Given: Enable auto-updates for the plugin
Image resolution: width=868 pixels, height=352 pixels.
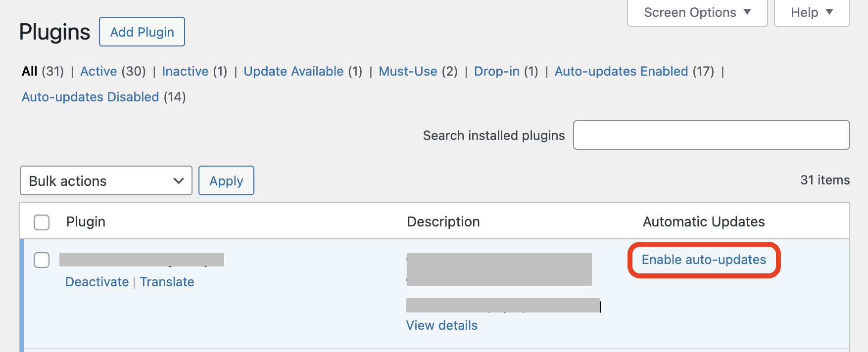Looking at the screenshot, I should click(x=704, y=260).
